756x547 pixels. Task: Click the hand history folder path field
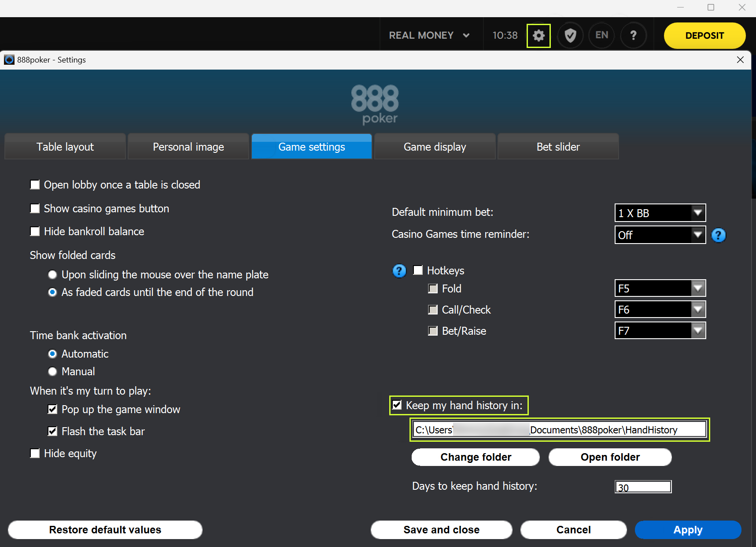pyautogui.click(x=560, y=429)
